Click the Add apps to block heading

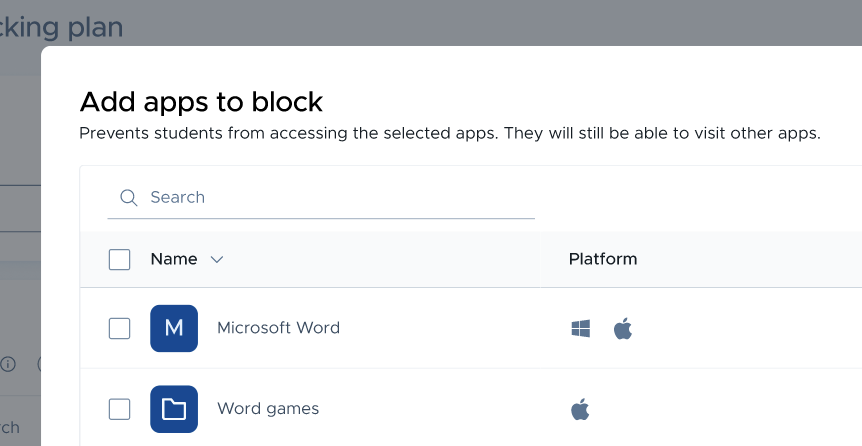click(201, 102)
